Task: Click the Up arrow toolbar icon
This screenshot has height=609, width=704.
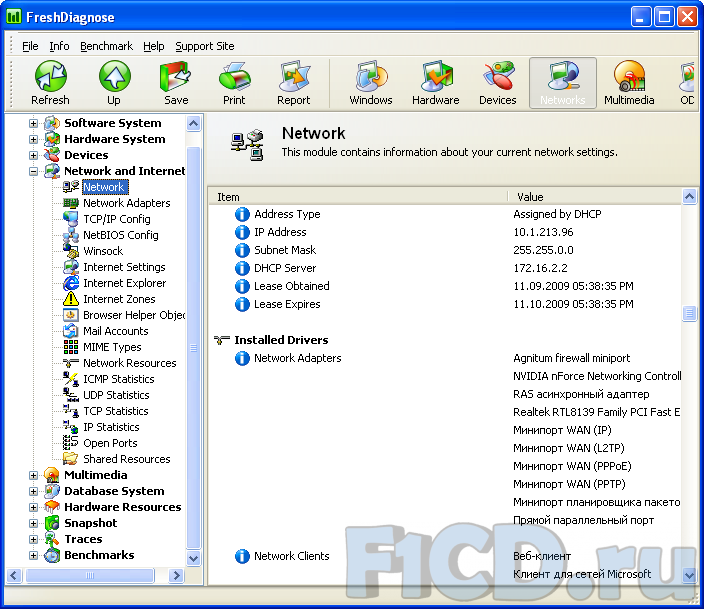Action: click(114, 84)
